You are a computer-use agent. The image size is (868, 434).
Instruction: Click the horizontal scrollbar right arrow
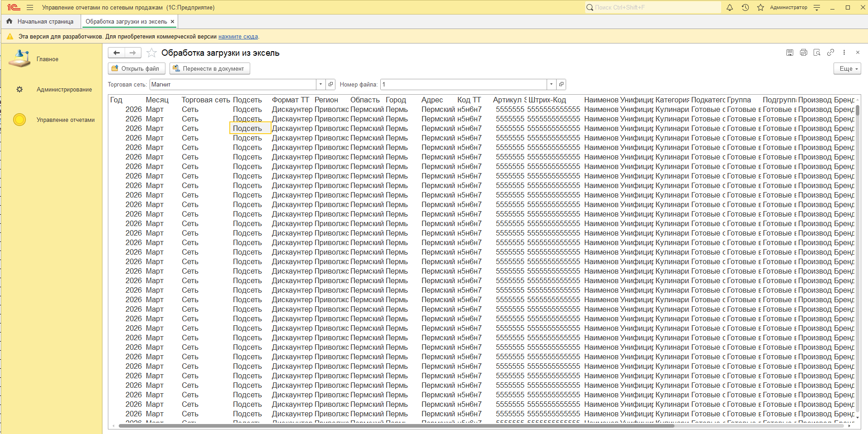[x=849, y=426]
